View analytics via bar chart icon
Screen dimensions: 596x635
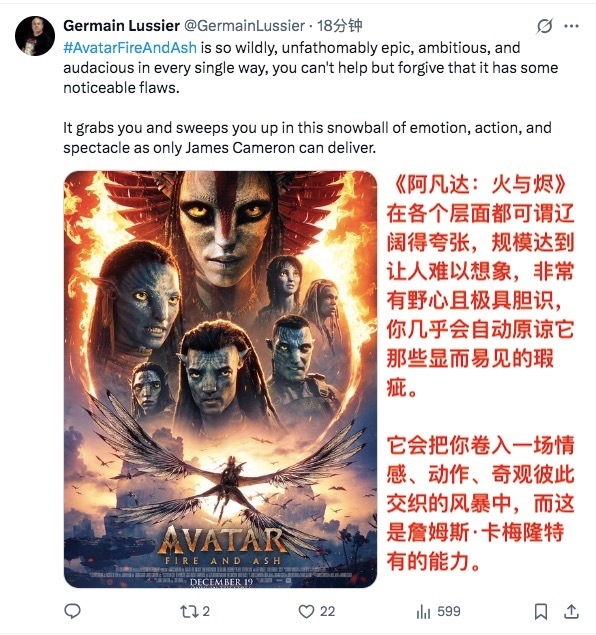[x=423, y=612]
